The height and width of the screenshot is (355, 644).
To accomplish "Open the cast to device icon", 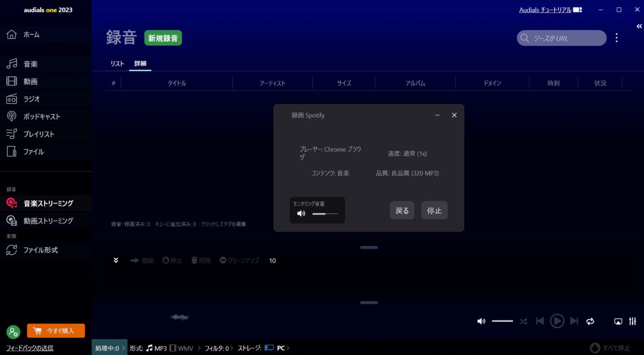I will pos(618,321).
